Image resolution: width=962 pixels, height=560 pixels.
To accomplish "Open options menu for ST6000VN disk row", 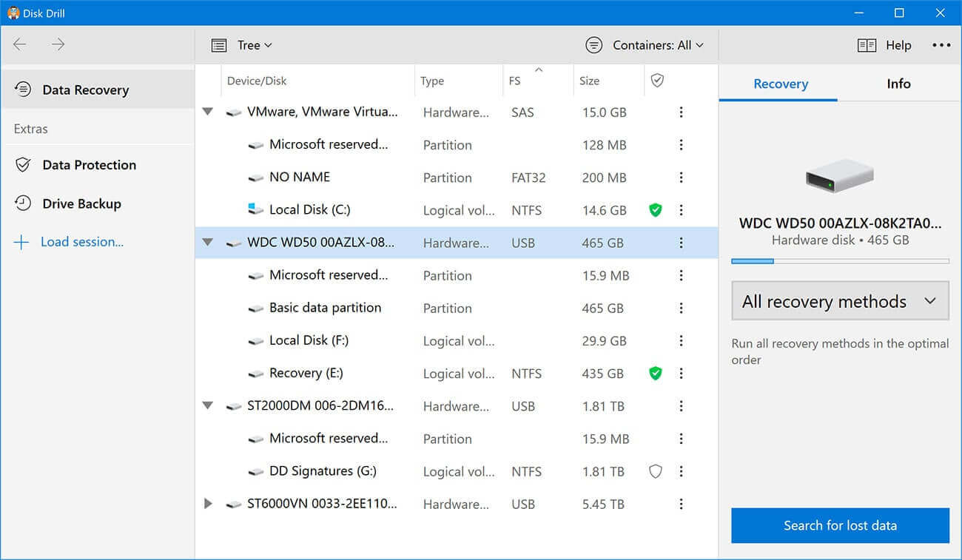I will tap(681, 504).
